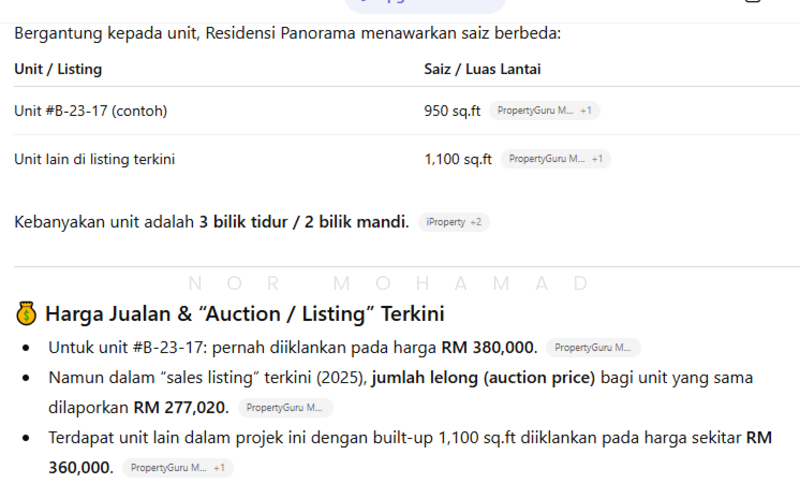Click the "Unit / Listing" column header
Screen dimensions: 800x484
point(58,69)
